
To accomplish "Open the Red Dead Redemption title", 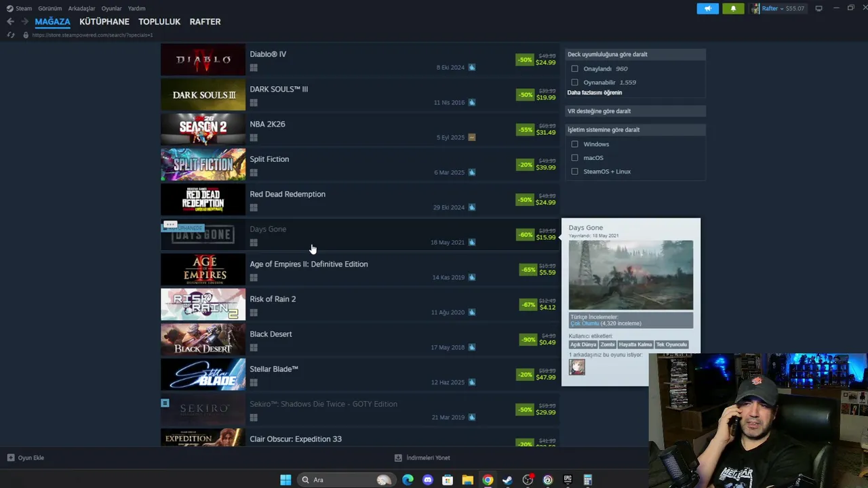I will point(288,194).
